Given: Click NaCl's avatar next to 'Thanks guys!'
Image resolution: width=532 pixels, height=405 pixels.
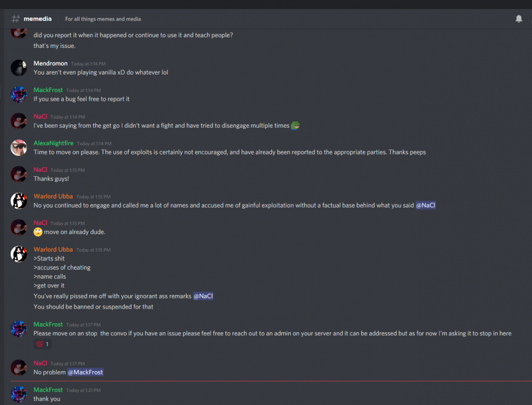Looking at the screenshot, I should coord(19,174).
